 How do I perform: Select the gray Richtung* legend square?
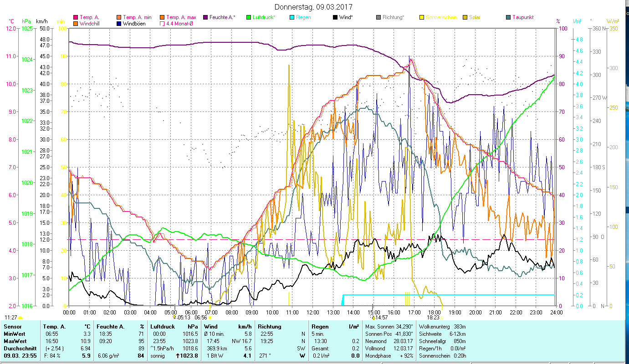coord(378,17)
